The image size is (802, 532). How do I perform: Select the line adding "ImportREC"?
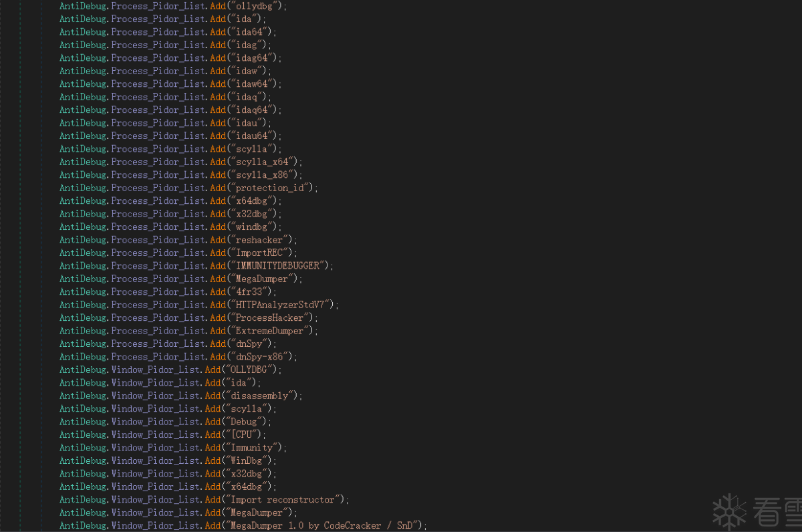tap(178, 253)
